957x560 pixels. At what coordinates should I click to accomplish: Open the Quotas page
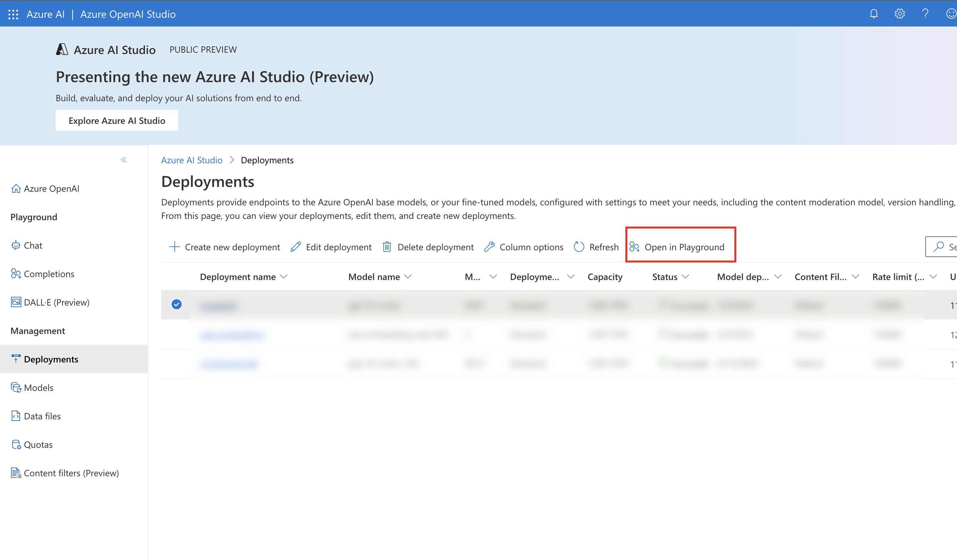pos(38,445)
